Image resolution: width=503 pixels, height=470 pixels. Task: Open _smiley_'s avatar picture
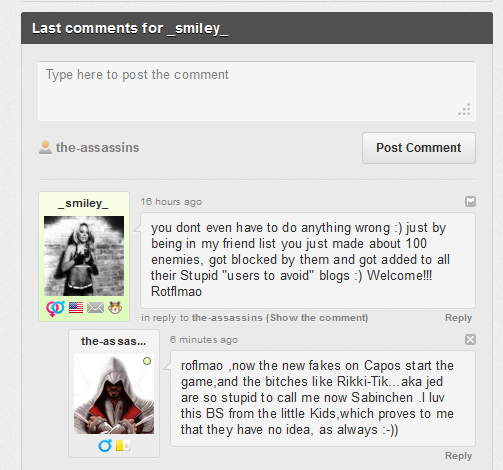click(84, 256)
